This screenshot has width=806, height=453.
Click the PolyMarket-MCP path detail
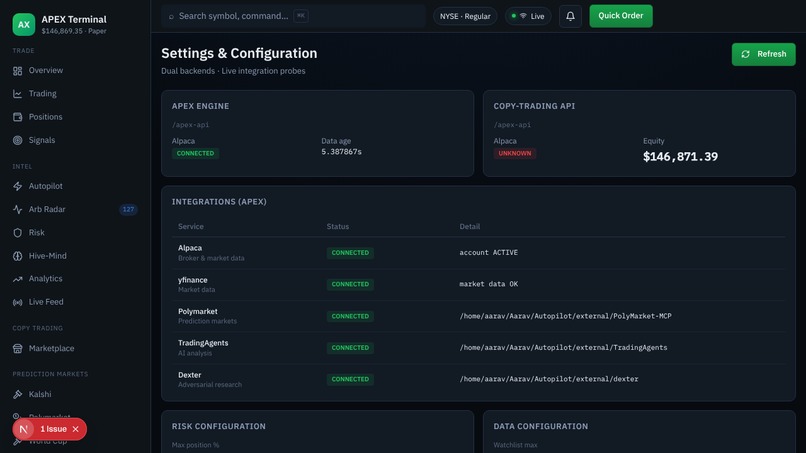(565, 316)
